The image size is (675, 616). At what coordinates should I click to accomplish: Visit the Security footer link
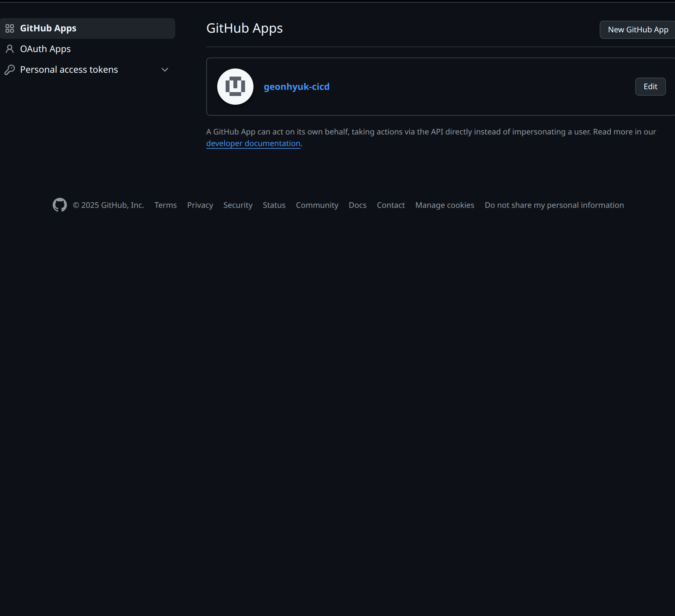click(x=238, y=205)
